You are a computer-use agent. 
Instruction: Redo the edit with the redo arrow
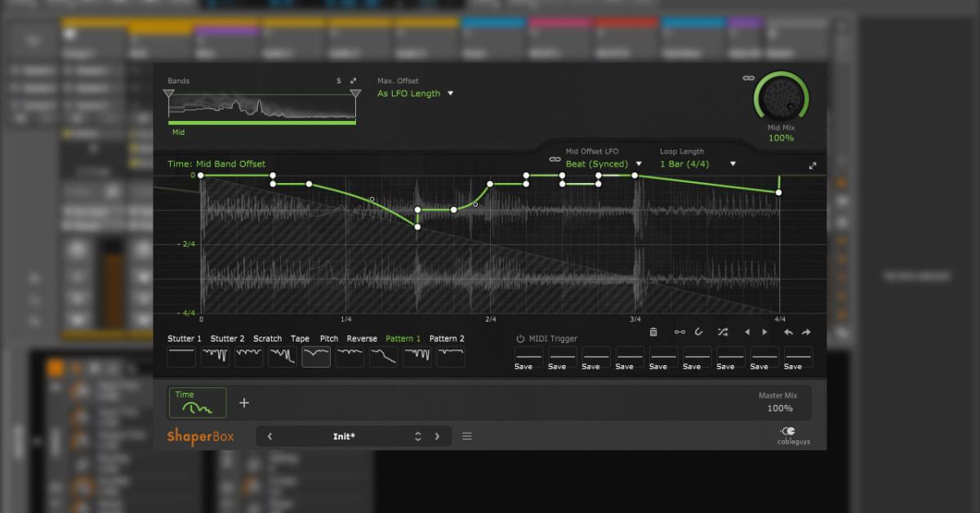point(806,332)
